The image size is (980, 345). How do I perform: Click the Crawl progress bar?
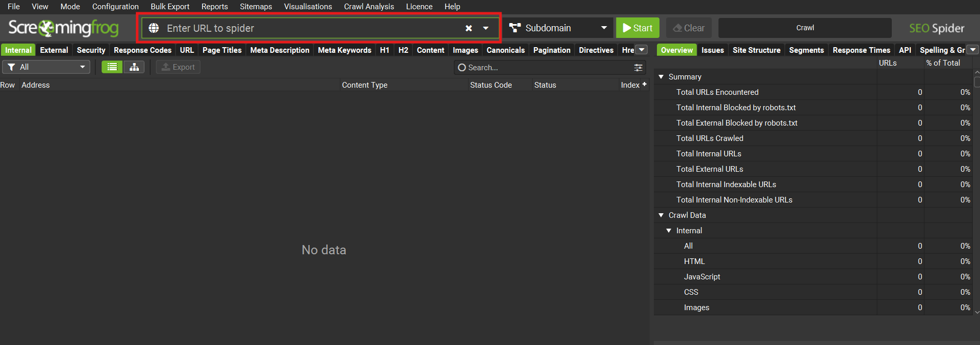pos(805,28)
